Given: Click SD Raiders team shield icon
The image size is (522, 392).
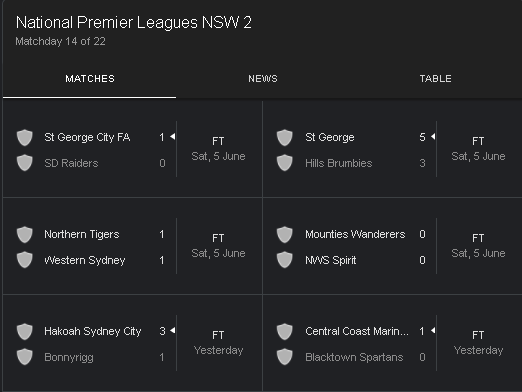Looking at the screenshot, I should pyautogui.click(x=25, y=163).
